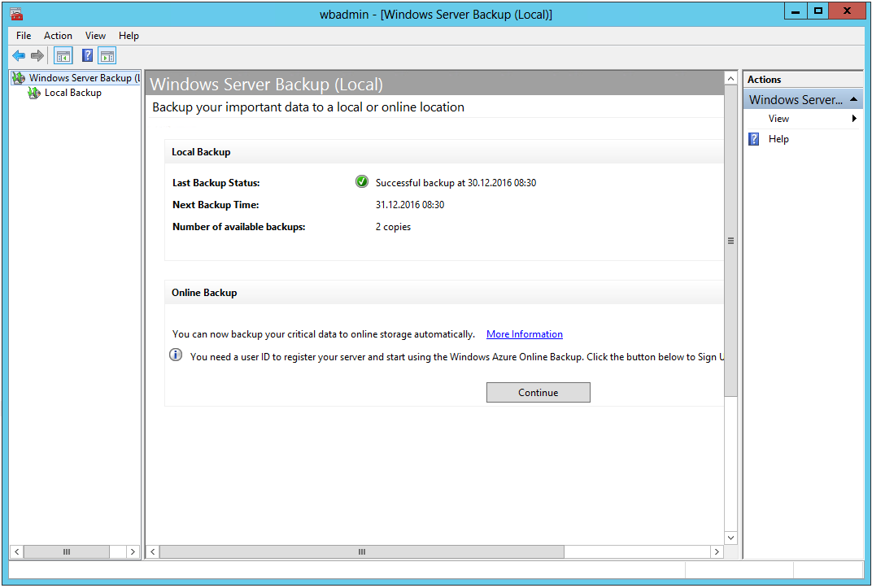Click the Local Backup section header
This screenshot has width=872, height=588.
444,152
